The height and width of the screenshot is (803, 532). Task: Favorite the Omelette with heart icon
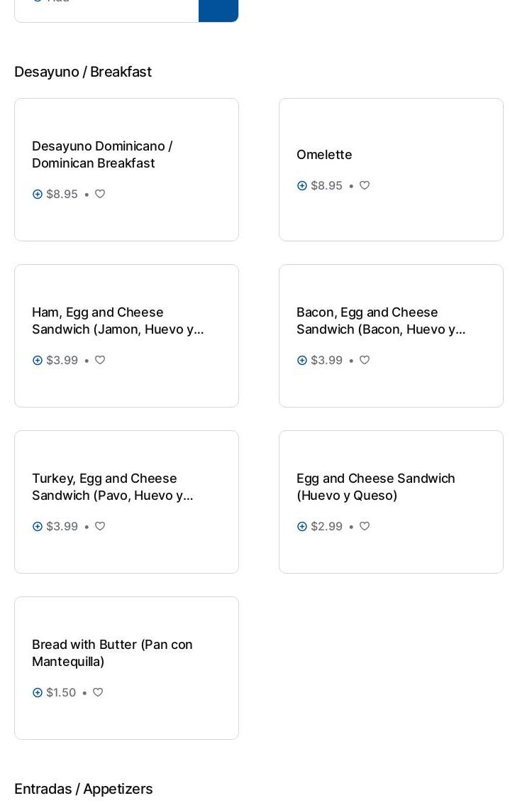click(365, 185)
